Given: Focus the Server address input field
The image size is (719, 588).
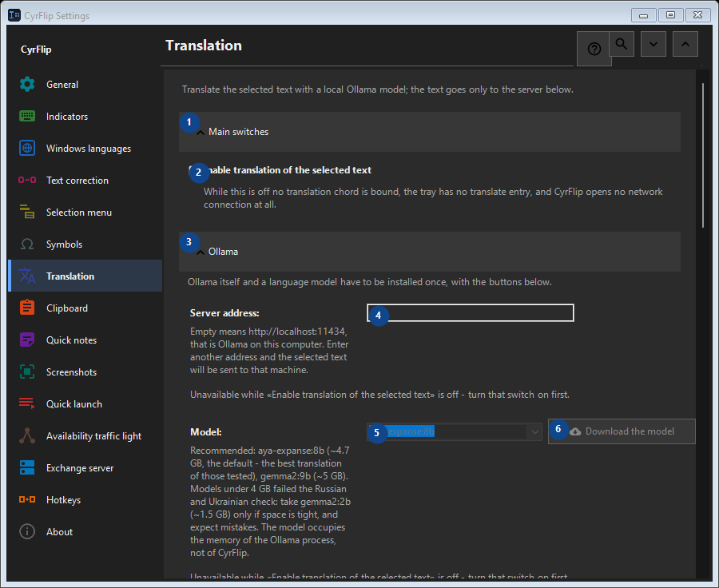Looking at the screenshot, I should [471, 313].
